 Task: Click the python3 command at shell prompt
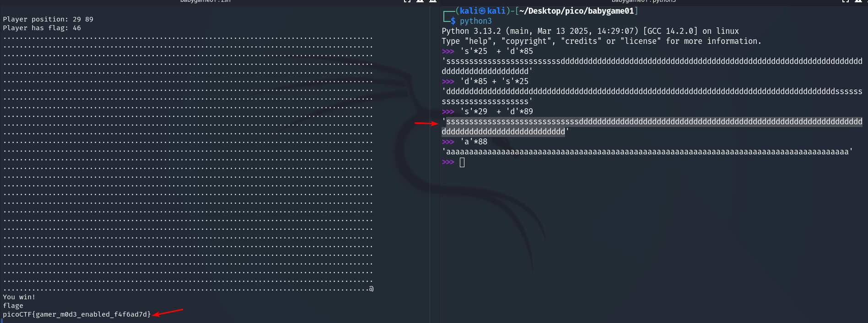[x=475, y=21]
